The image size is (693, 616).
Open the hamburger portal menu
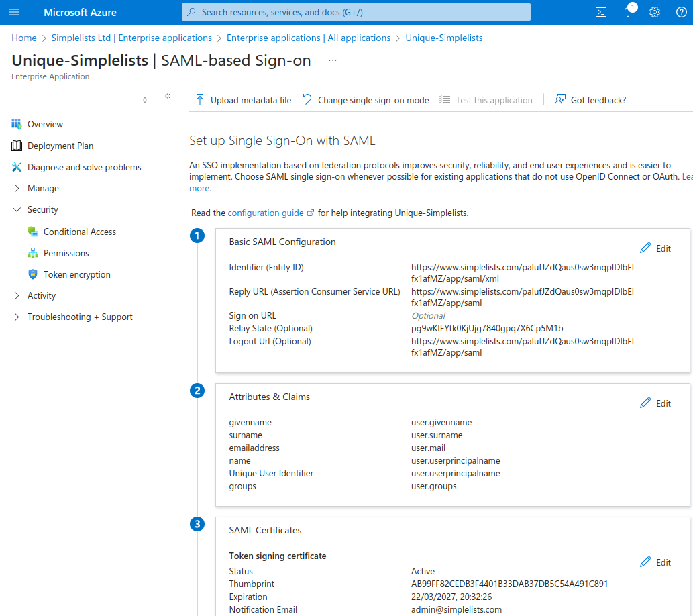(14, 12)
